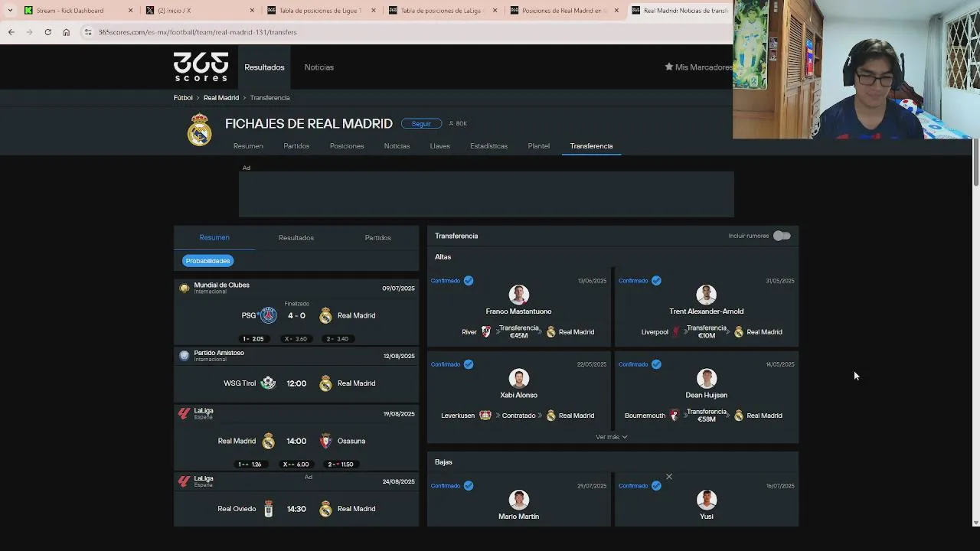Click the Seguir follow button
The height and width of the screenshot is (551, 980).
click(x=421, y=123)
